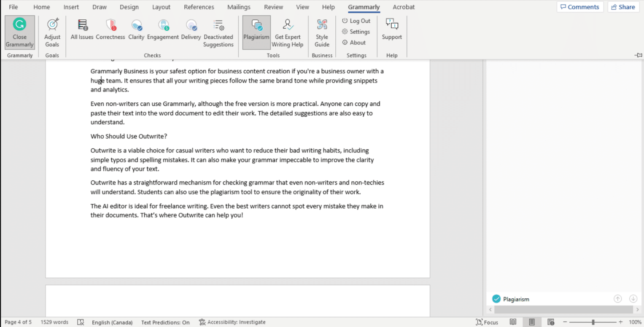Click the zoom in plus button
Viewport: 644px width, 327px height.
point(620,322)
